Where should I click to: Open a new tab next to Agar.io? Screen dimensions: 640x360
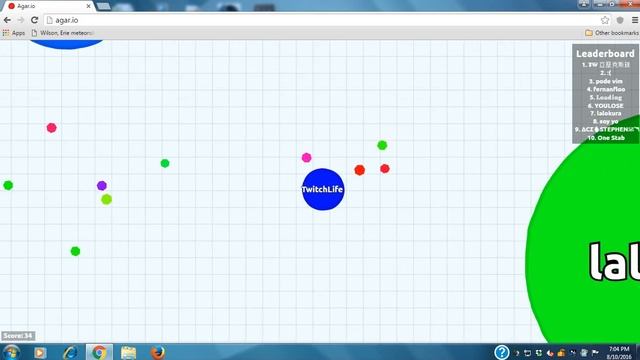click(104, 6)
